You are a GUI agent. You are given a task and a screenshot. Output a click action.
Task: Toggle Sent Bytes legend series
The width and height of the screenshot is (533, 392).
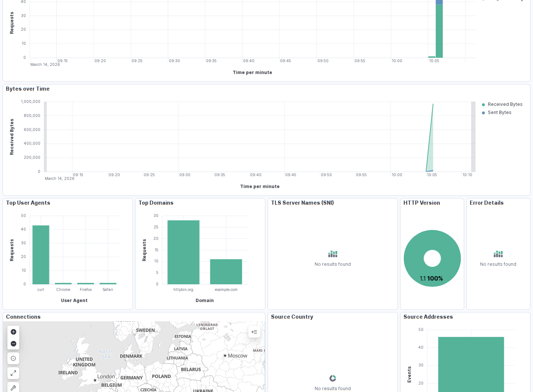499,113
